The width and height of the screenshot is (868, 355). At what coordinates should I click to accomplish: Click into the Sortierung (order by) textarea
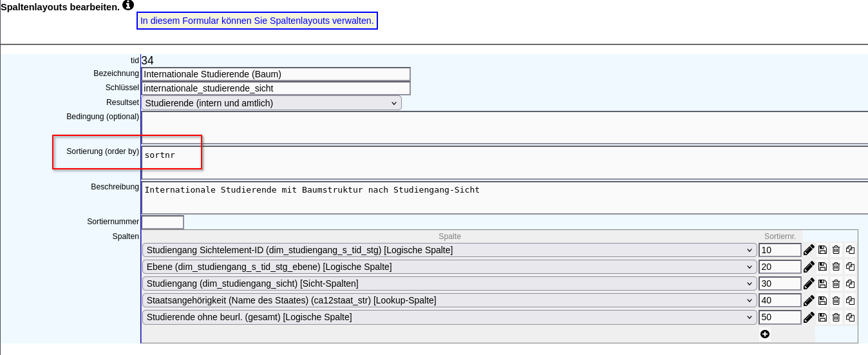click(x=502, y=162)
